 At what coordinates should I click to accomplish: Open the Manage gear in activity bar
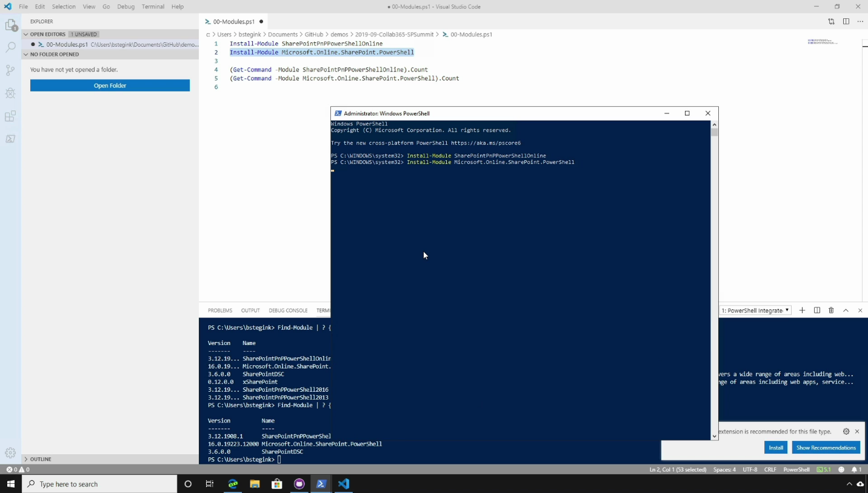point(10,452)
